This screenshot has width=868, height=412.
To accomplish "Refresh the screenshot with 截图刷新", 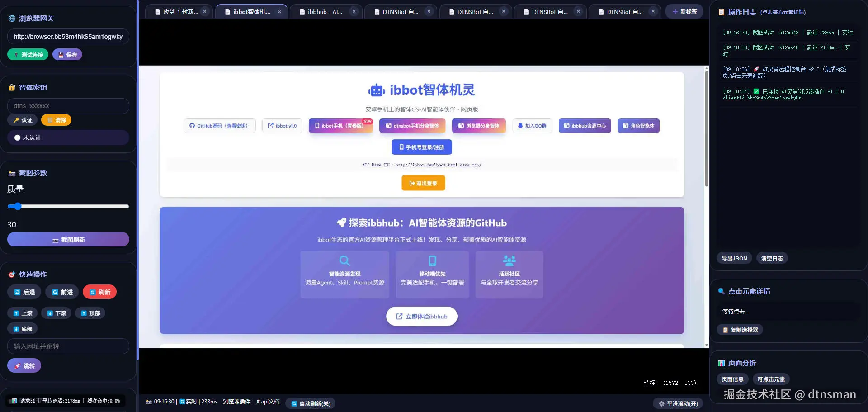I will (x=68, y=240).
